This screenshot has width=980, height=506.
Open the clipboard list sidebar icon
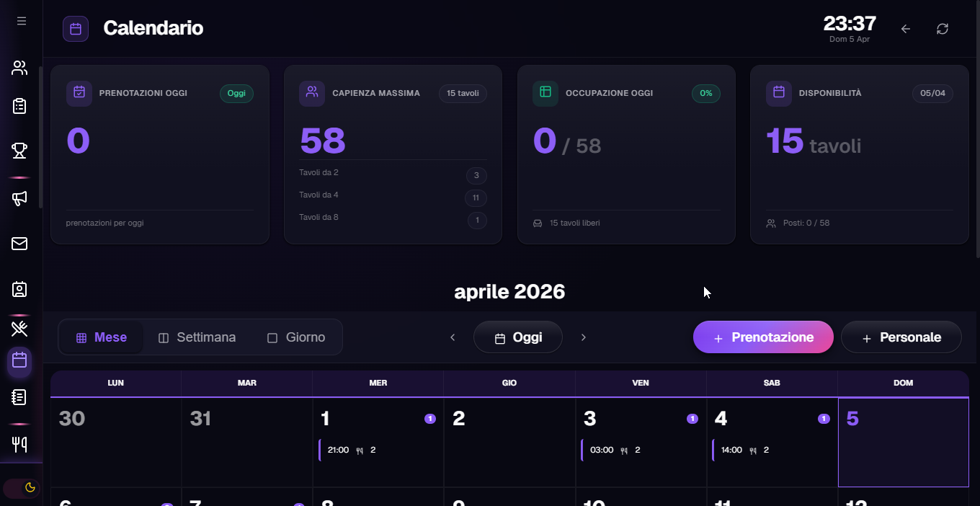point(19,106)
